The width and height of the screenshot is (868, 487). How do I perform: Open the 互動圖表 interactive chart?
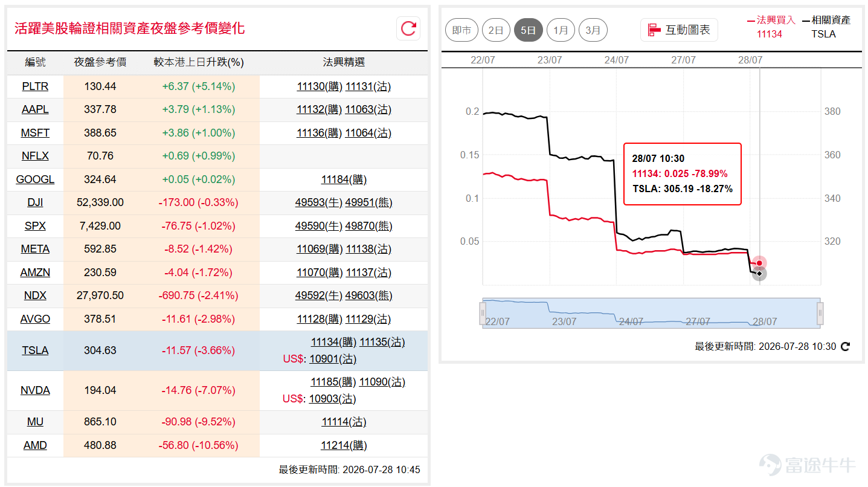point(679,30)
